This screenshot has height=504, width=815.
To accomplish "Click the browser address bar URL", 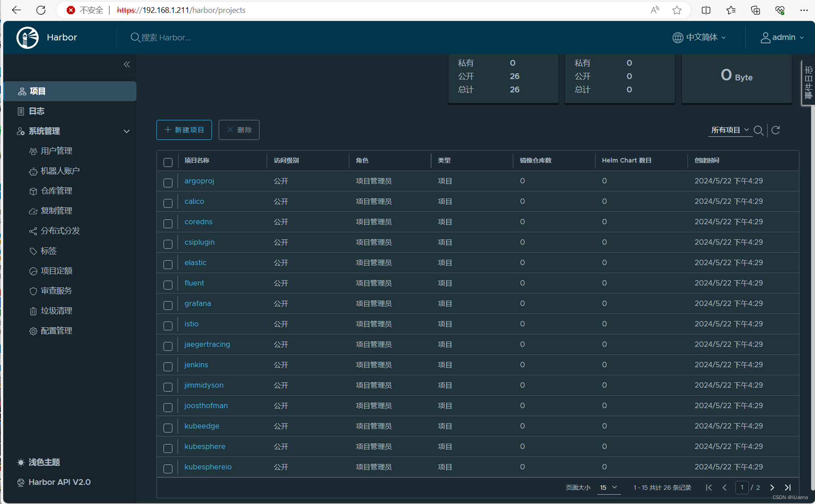I will tap(181, 10).
